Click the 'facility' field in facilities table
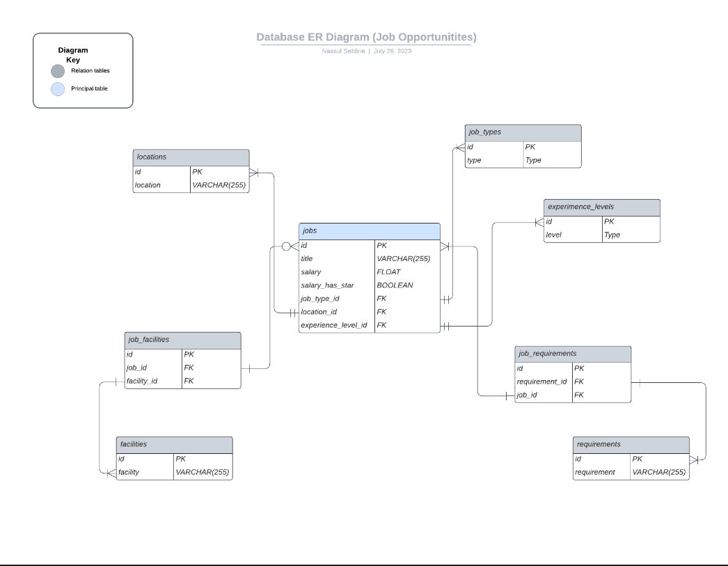 (128, 472)
